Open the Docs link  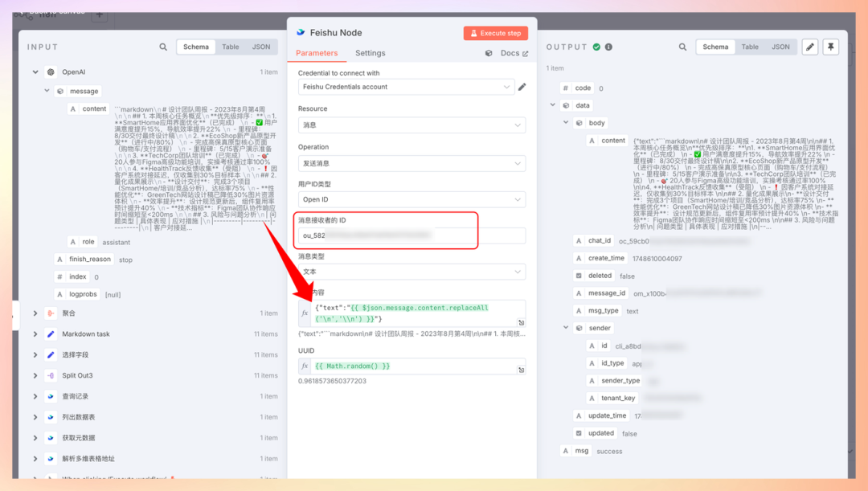pyautogui.click(x=514, y=53)
